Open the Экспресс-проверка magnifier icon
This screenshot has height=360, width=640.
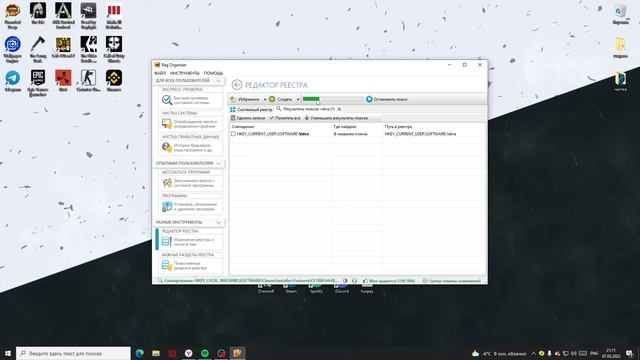tap(167, 100)
